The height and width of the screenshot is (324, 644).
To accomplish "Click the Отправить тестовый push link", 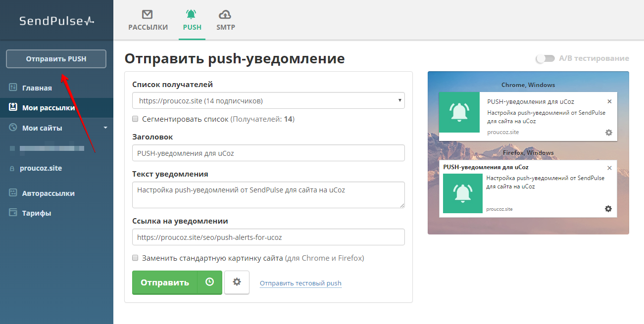I will [300, 283].
